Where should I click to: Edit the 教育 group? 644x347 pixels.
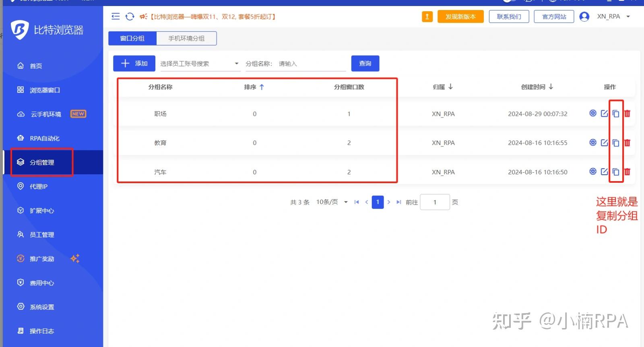604,143
